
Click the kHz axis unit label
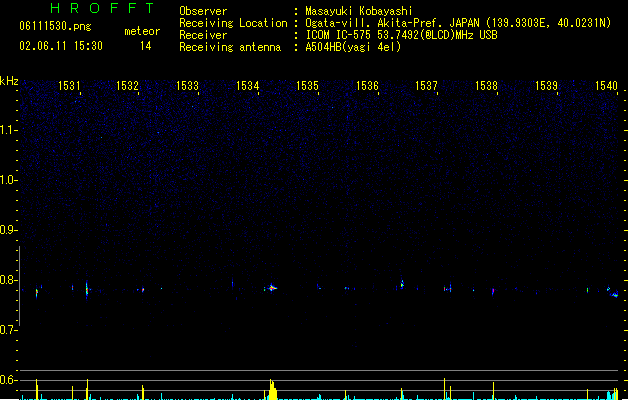click(9, 81)
